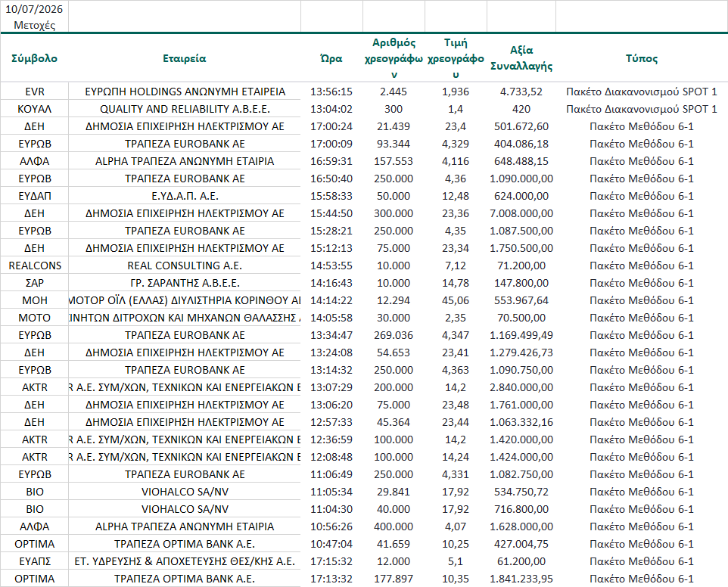Select the Τιμή χρεογράφου header
Viewport: 728px width, 587px height.
coord(456,58)
